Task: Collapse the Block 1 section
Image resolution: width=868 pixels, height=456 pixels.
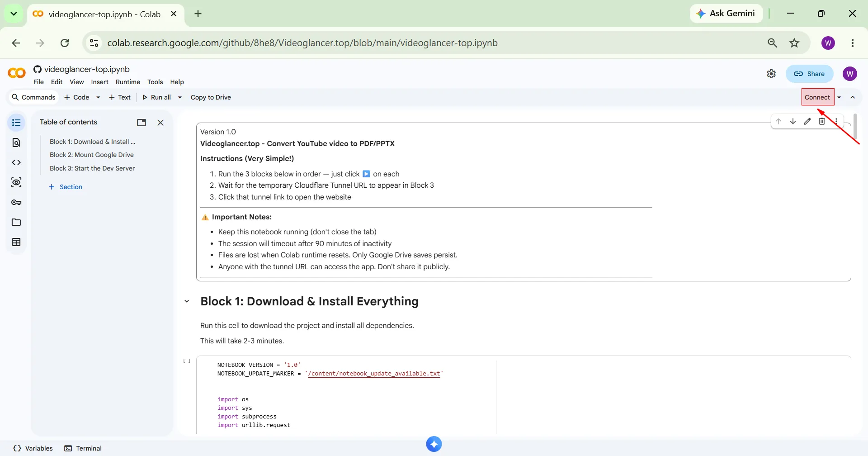Action: point(187,301)
